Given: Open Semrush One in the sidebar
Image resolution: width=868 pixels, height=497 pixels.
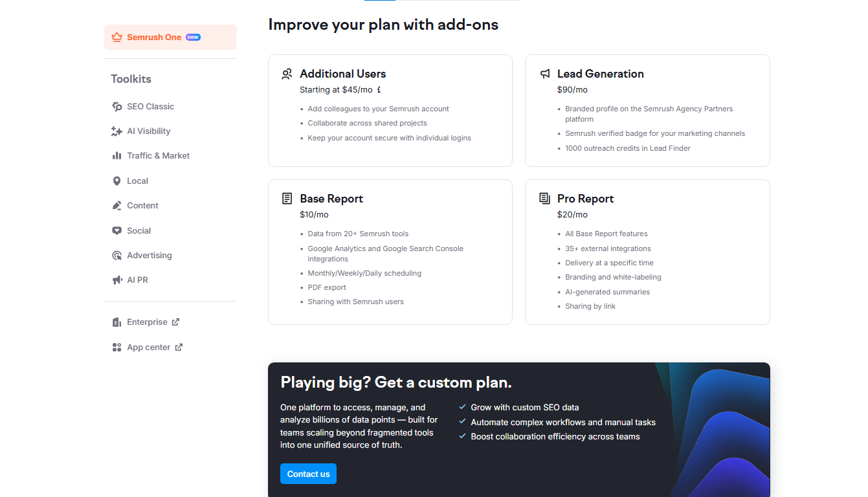Looking at the screenshot, I should pos(170,38).
